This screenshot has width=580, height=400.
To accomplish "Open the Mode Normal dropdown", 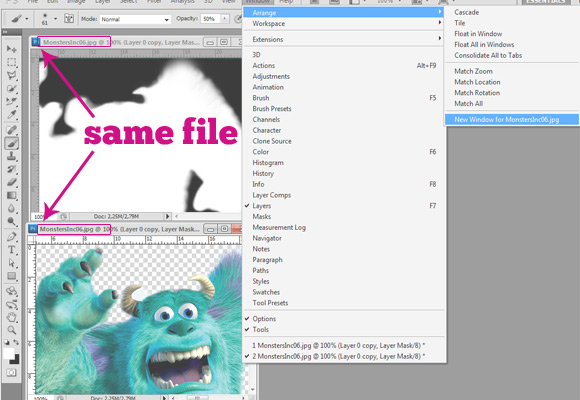I will pos(135,19).
